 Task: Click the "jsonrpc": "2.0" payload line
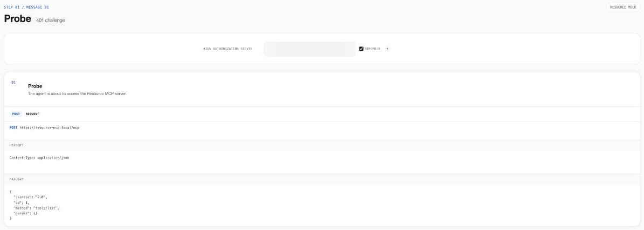tap(30, 198)
